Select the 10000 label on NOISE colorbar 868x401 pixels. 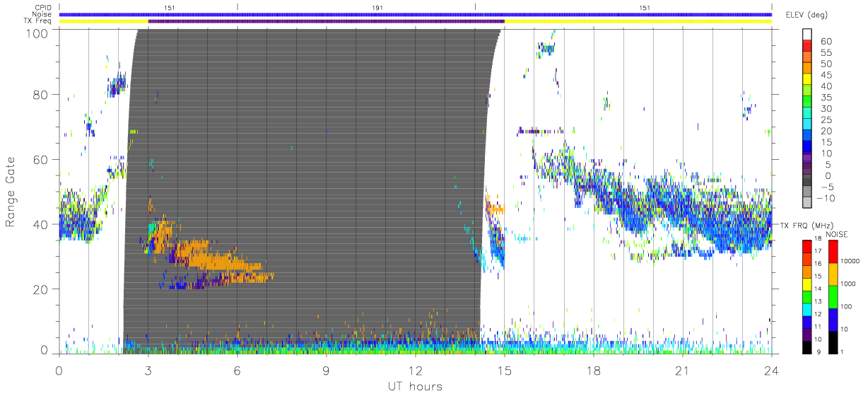coord(852,262)
